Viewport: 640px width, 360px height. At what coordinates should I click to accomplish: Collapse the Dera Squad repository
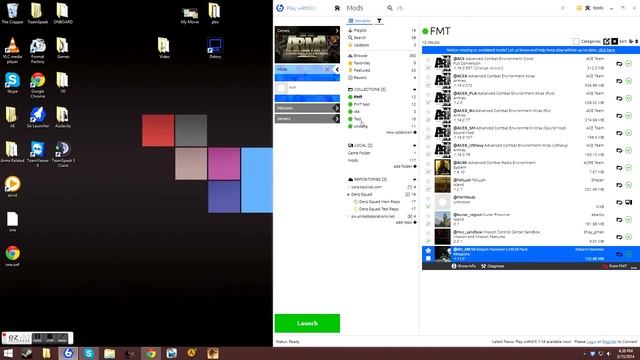(348, 195)
